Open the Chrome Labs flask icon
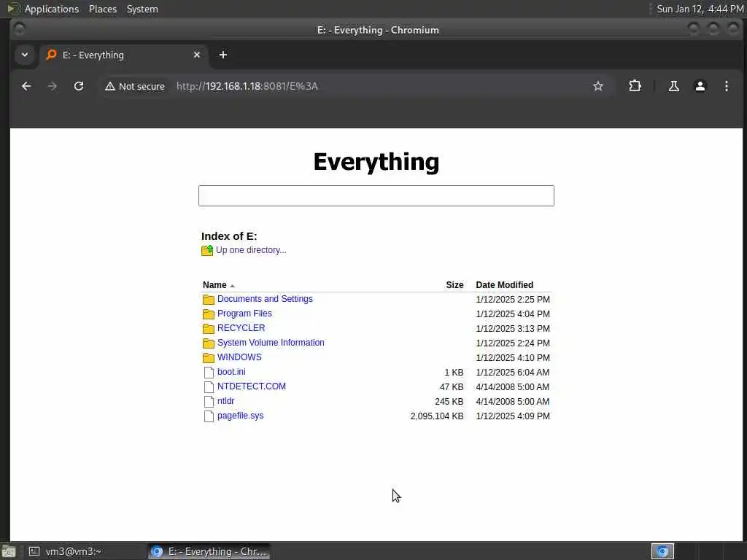Viewport: 747px width, 560px height. 673,86
